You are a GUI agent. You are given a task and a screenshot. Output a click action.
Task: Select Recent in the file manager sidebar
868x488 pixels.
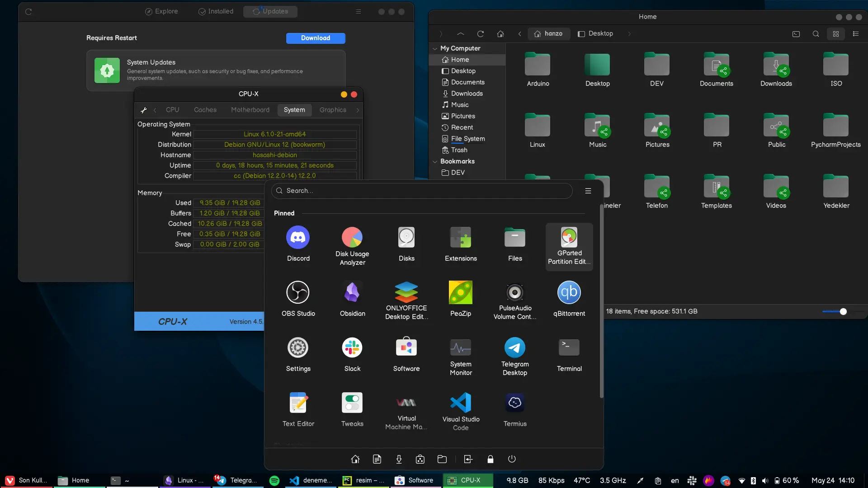[467, 127]
